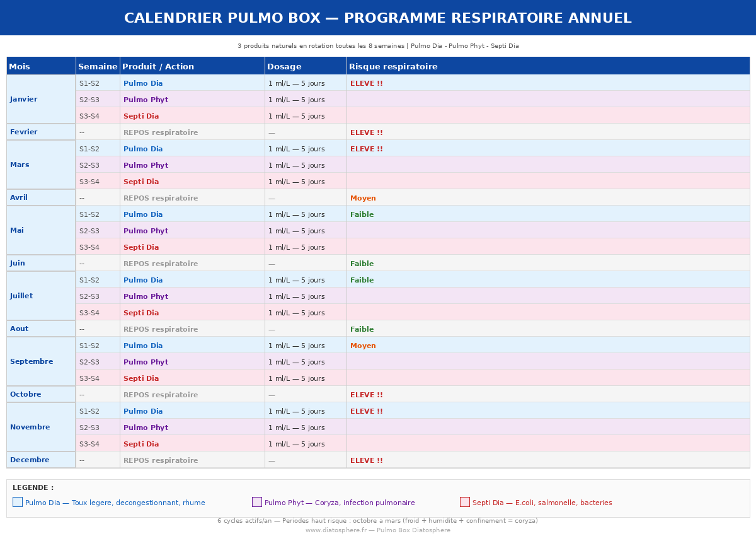Click REPOS respiratoire in the Aout row
Screen dimensions: 756x536
click(x=161, y=329)
